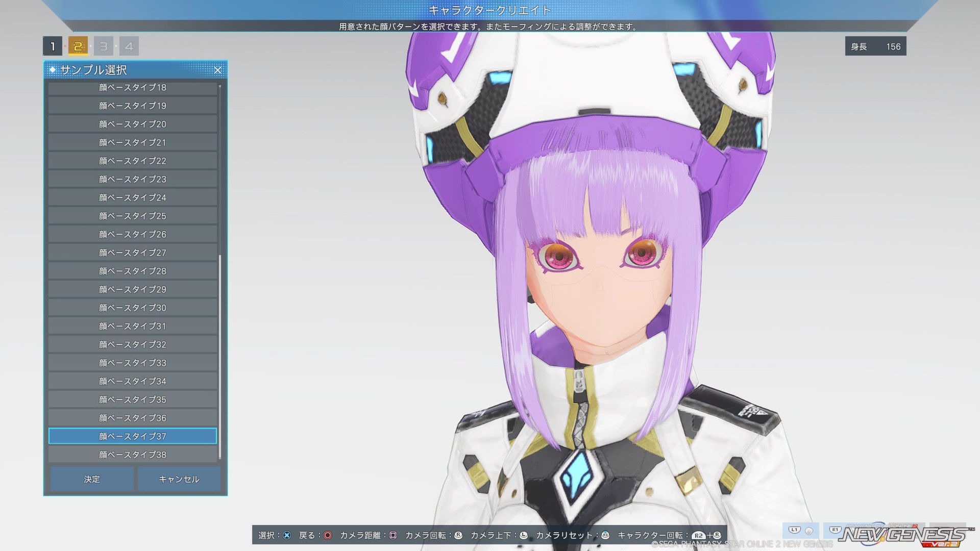Close the サンプル選択 panel with X
This screenshot has height=551, width=980.
(217, 70)
